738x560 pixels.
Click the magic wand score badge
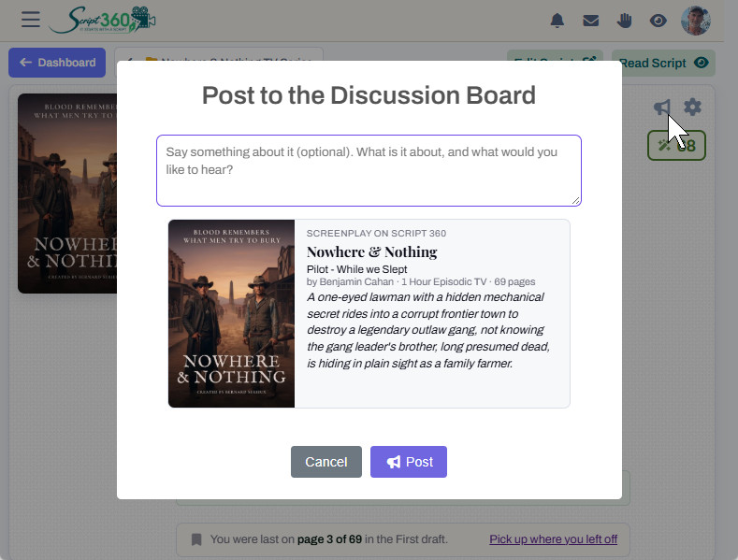click(x=676, y=146)
